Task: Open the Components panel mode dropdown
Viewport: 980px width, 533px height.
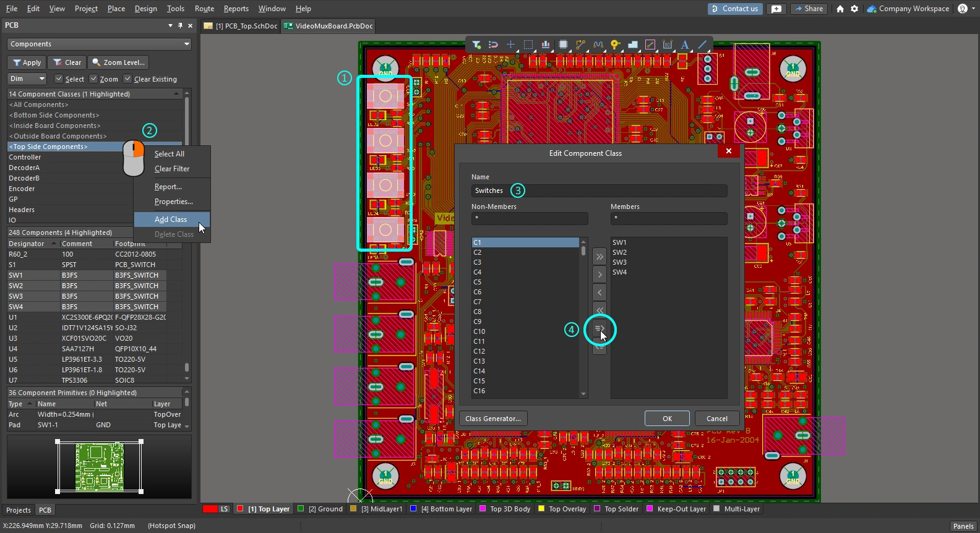Action: 99,44
